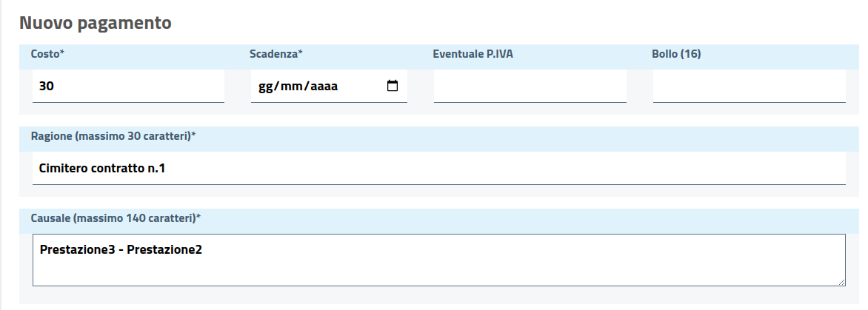868x310 pixels.
Task: Select the year 'aaaa' segment of Scadenza
Action: [323, 86]
